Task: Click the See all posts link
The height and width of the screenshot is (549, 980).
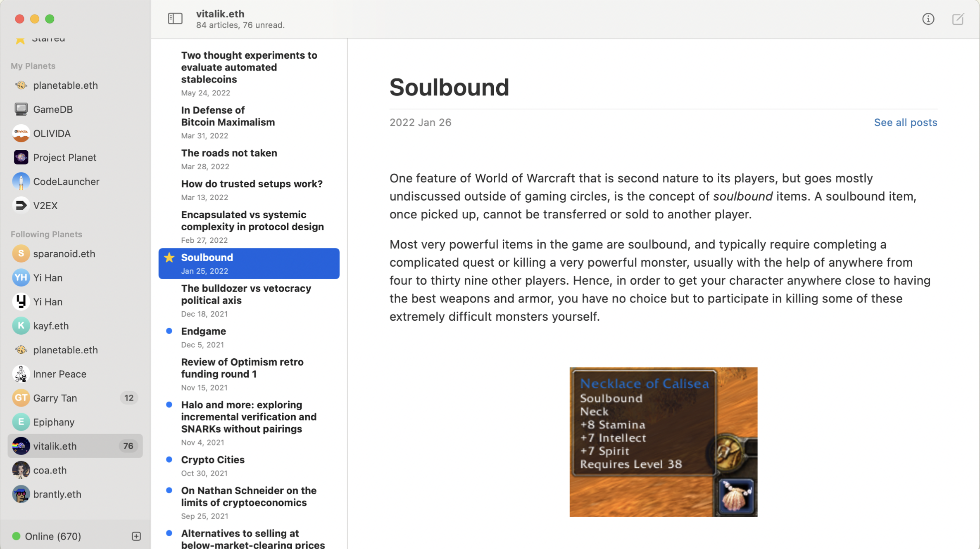Action: [905, 122]
